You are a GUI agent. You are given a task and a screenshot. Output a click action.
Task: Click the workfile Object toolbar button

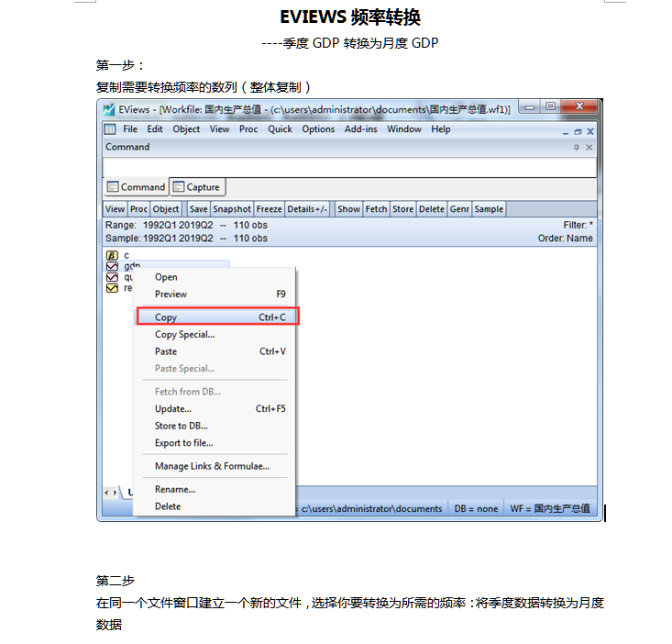[166, 209]
